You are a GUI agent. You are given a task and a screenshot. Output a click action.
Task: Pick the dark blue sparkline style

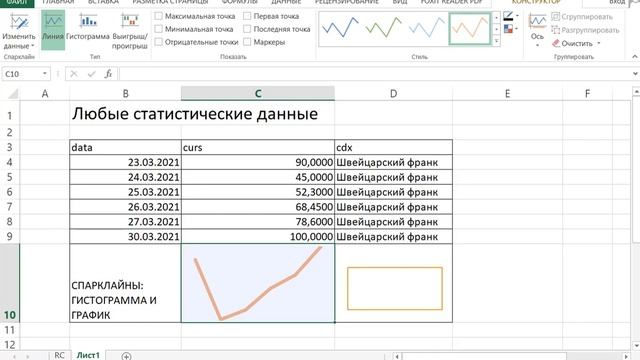tap(340, 29)
